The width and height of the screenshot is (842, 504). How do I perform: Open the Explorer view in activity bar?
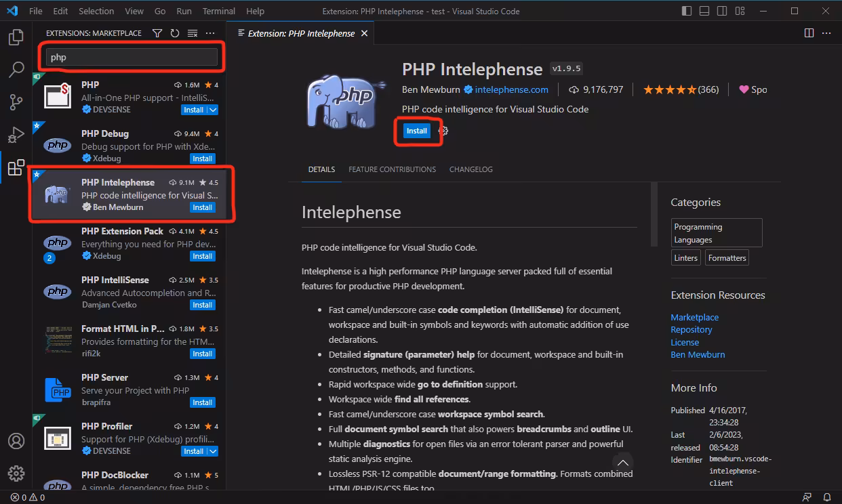(x=16, y=37)
